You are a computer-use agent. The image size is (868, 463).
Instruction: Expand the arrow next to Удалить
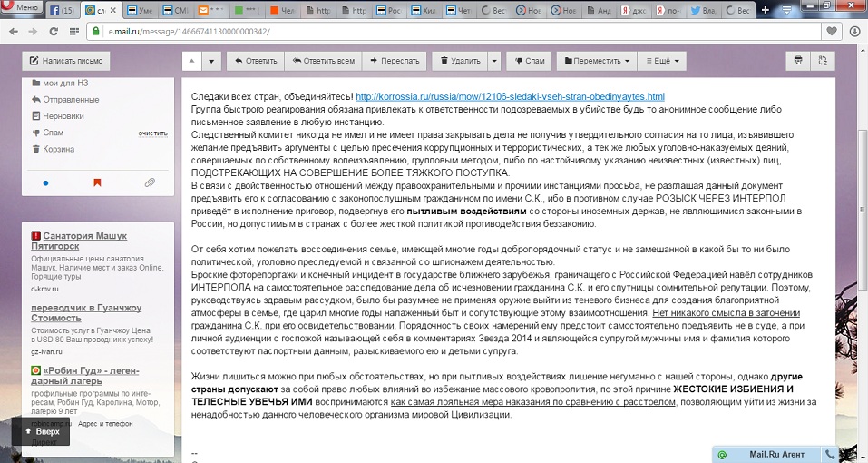493,61
